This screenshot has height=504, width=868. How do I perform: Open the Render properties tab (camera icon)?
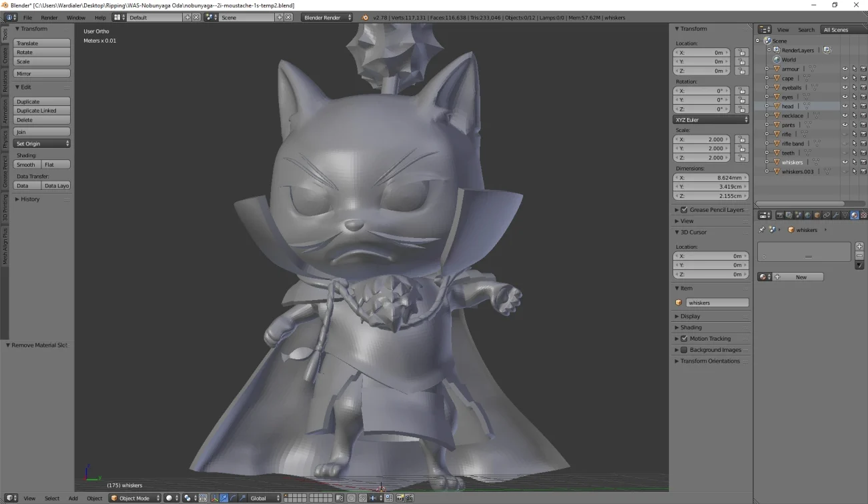pyautogui.click(x=780, y=215)
